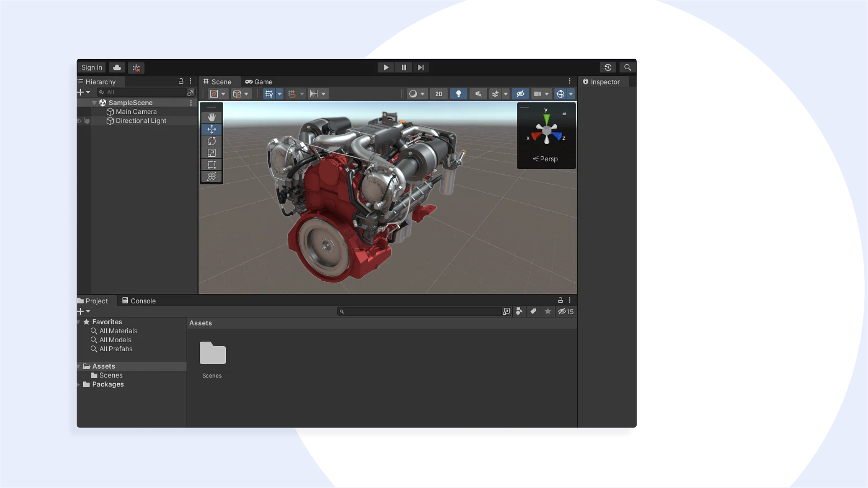Toggle grid snapping button
This screenshot has height=488, width=868.
(x=292, y=94)
